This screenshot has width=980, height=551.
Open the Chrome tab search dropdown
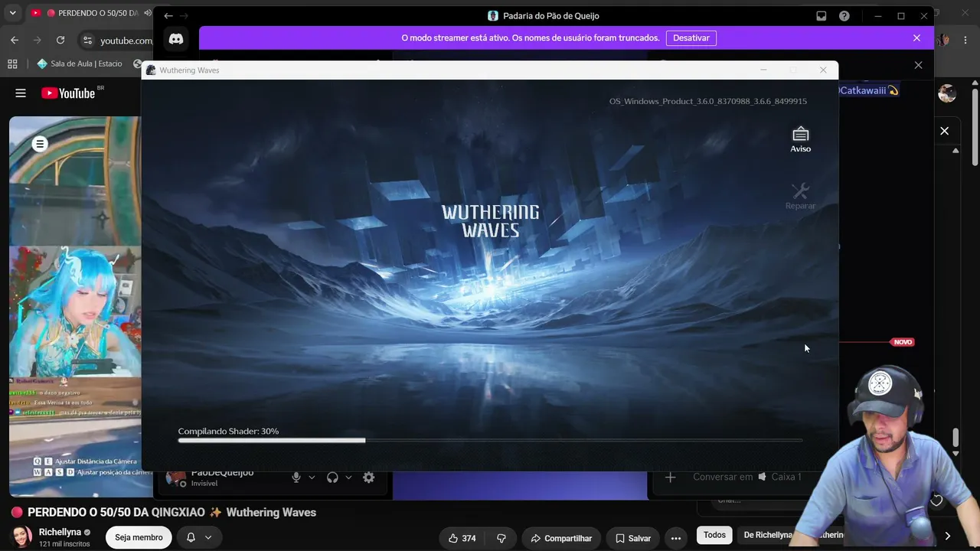[12, 13]
